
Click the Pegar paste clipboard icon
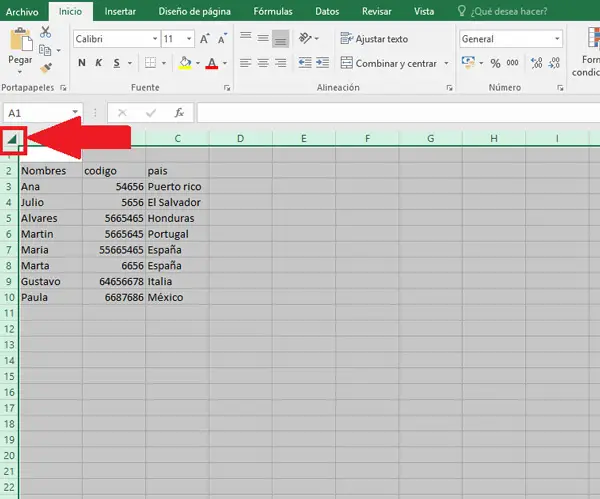point(20,39)
